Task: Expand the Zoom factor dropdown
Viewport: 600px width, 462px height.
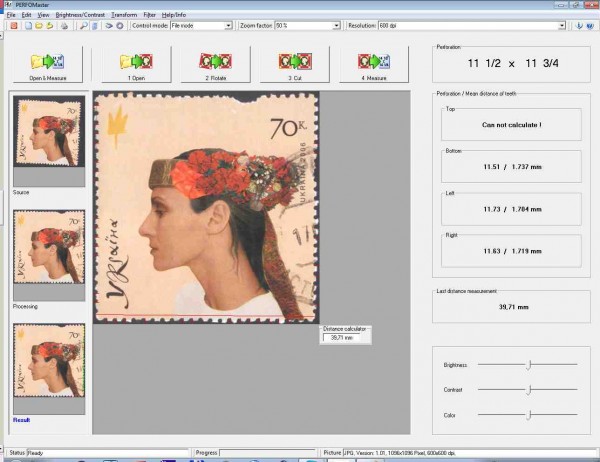Action: [336, 26]
